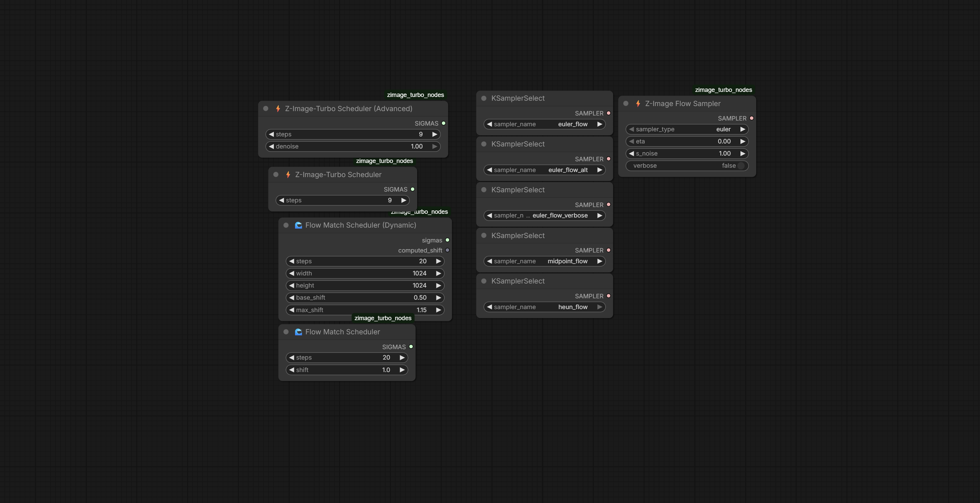Screen dimensions: 980x503
Task: Collapse the heun_flow KSamplerSelect node via its title dot
Action: (484, 281)
